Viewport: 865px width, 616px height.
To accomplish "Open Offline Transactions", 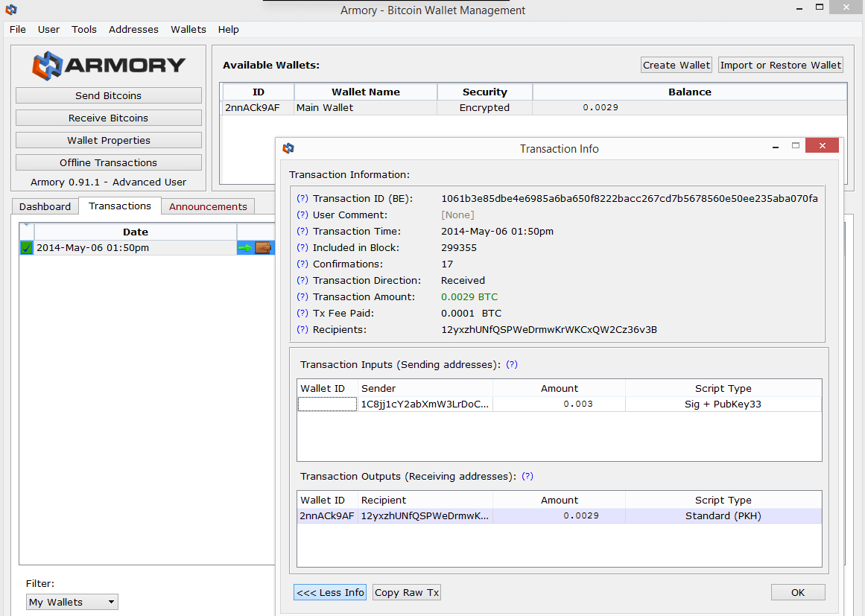I will (x=109, y=162).
